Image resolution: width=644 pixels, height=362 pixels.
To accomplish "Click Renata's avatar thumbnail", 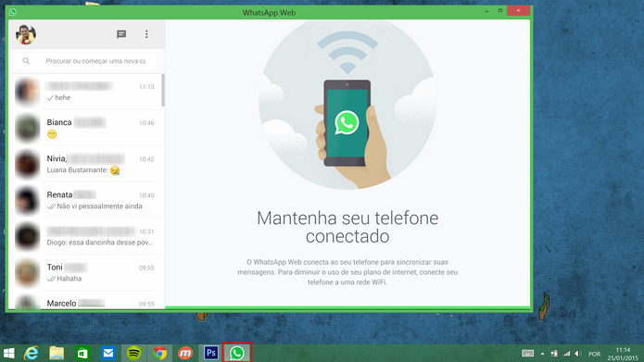I will (x=27, y=200).
